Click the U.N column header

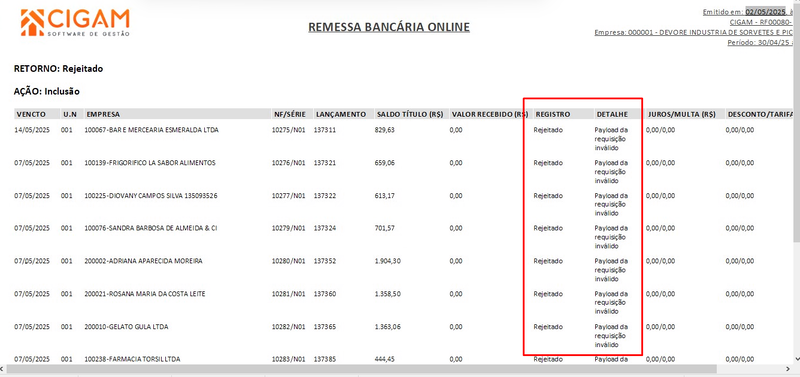(70, 114)
